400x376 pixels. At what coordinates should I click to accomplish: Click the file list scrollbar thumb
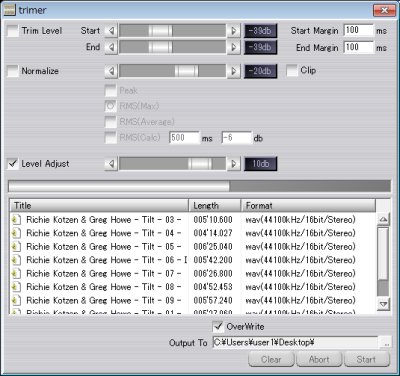[384, 254]
